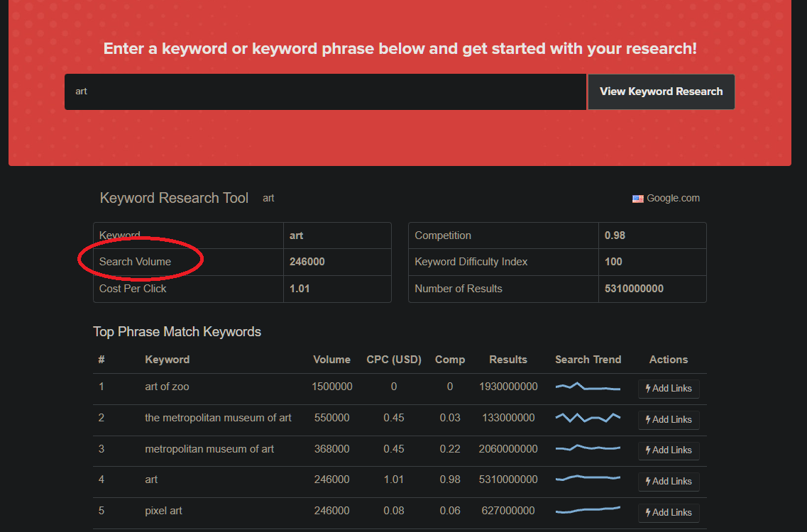Image resolution: width=807 pixels, height=532 pixels.
Task: Click results value 133000000 in row 2
Action: coord(508,418)
